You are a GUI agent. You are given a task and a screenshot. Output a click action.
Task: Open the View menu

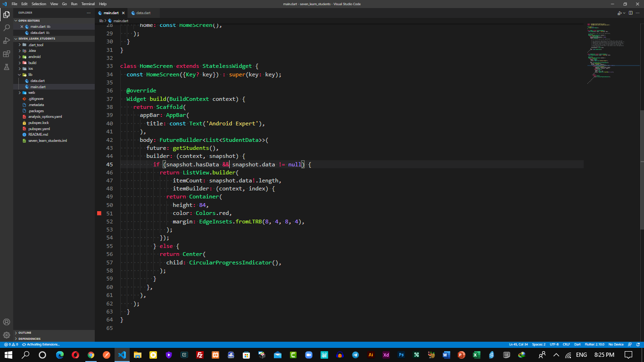coord(54,4)
